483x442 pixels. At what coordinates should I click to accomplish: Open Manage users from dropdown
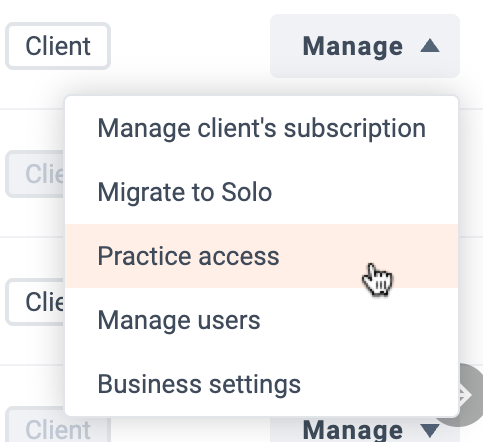click(262, 320)
